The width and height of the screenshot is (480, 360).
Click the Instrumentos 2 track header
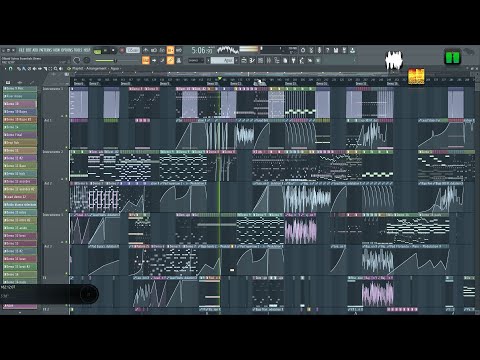55,165
